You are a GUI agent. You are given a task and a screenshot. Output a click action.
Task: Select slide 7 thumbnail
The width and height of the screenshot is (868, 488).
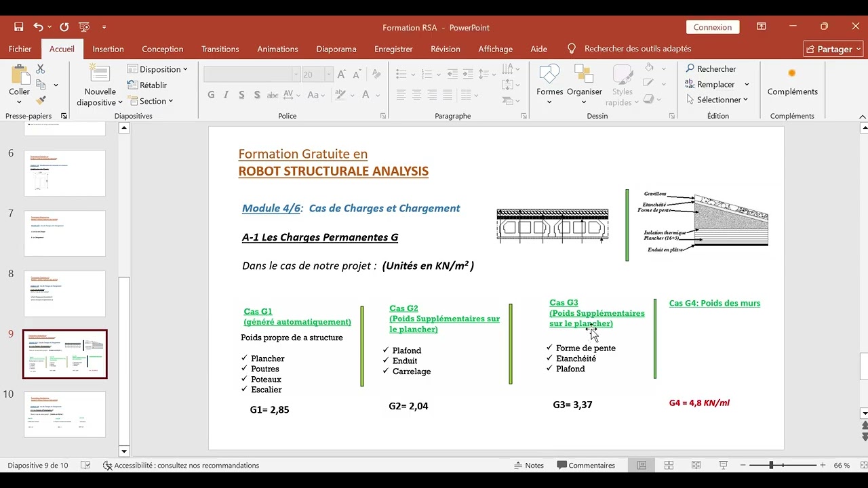[64, 234]
